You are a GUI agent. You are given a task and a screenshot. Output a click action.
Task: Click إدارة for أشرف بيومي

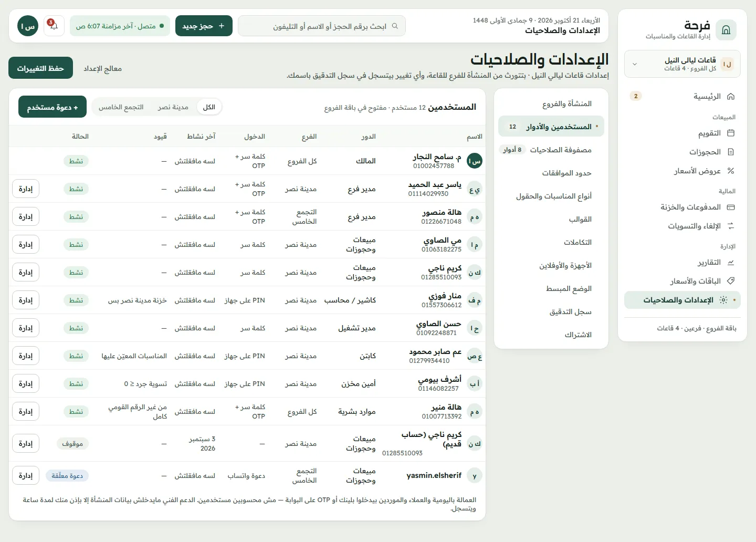click(26, 384)
